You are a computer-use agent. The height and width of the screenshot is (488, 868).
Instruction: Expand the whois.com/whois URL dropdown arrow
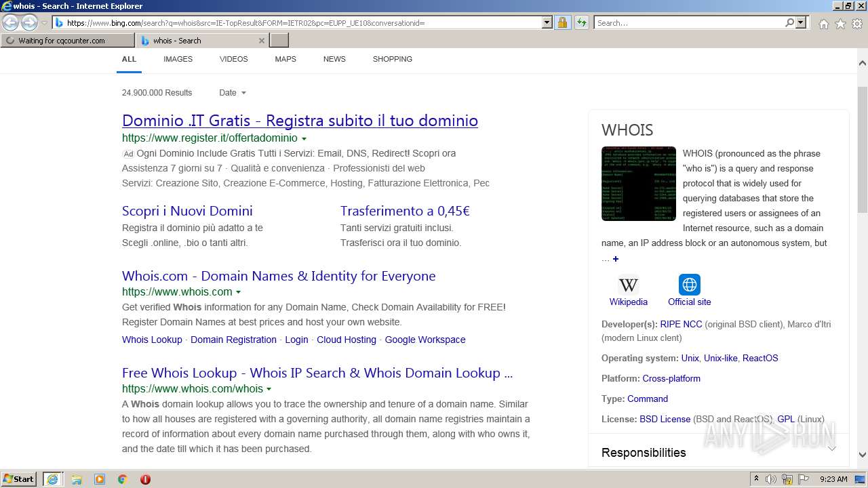click(269, 389)
